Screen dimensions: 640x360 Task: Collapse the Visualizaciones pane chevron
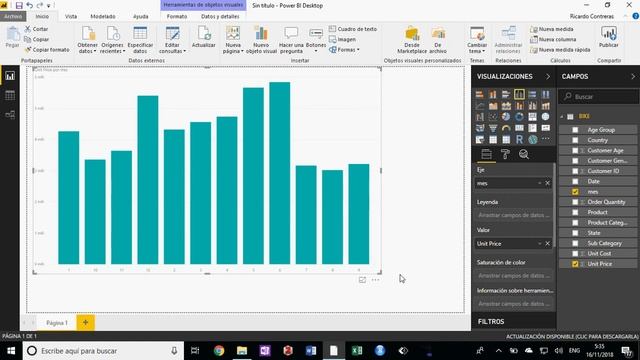click(548, 76)
